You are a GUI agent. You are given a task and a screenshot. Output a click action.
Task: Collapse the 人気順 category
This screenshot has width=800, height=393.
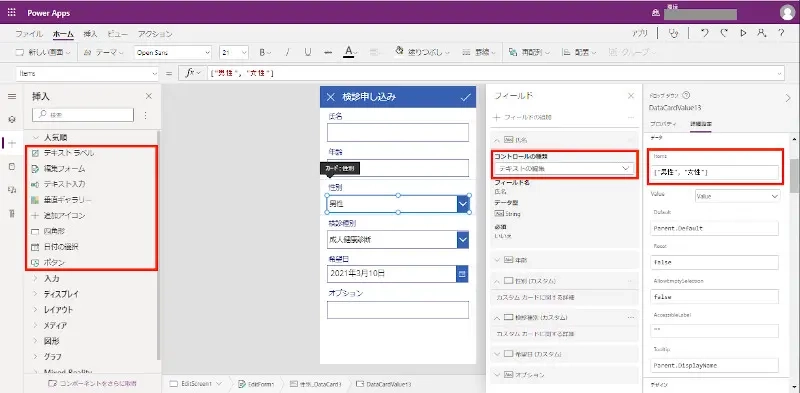[x=36, y=137]
